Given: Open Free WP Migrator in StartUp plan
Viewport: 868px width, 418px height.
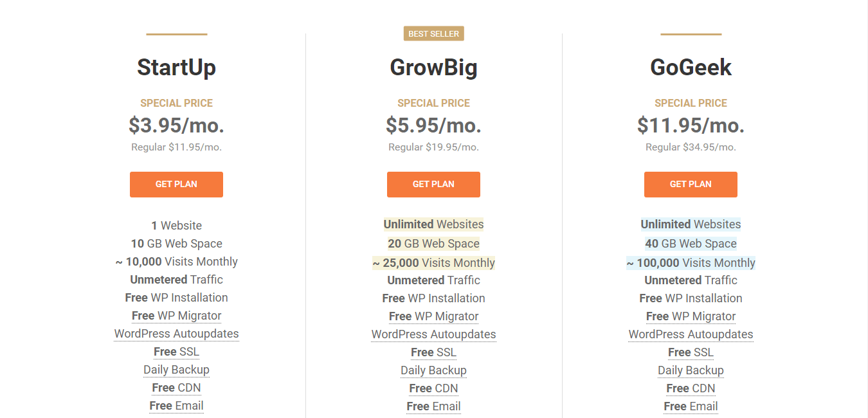Looking at the screenshot, I should coord(176,316).
